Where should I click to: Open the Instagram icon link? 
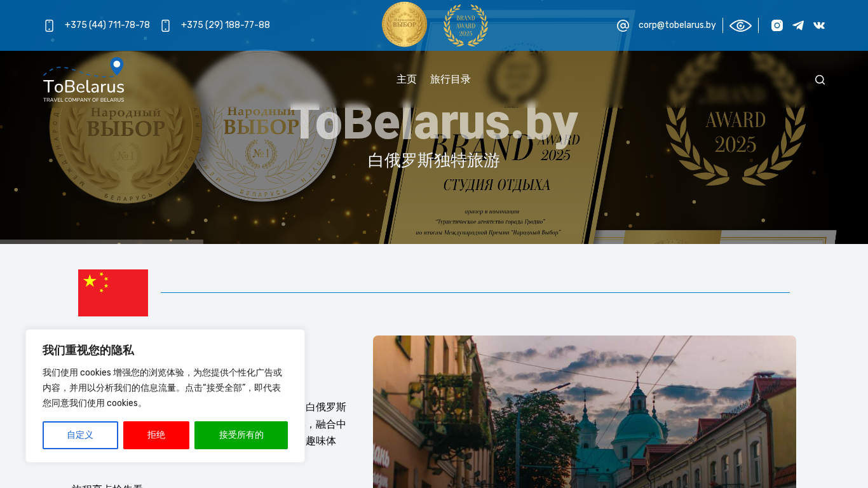pyautogui.click(x=777, y=25)
